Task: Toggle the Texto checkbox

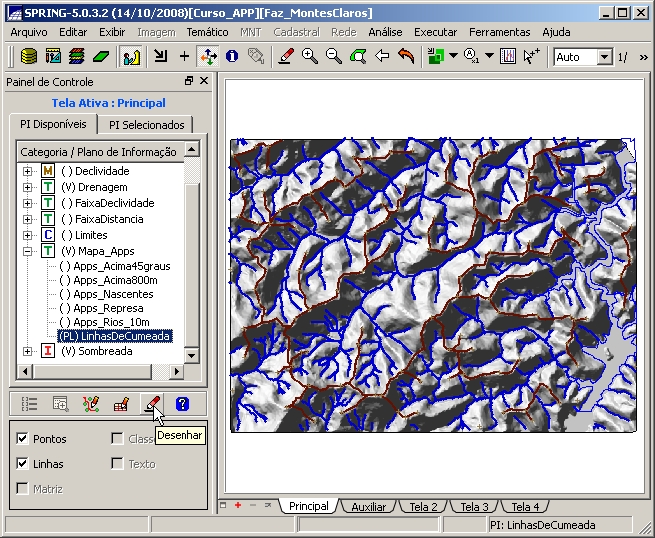Action: [118, 464]
